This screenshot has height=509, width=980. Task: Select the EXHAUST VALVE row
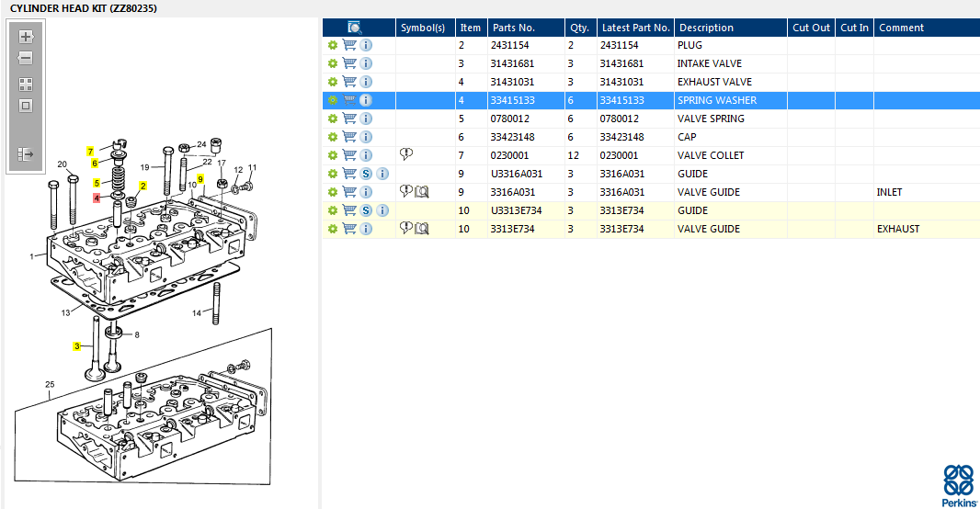point(651,82)
